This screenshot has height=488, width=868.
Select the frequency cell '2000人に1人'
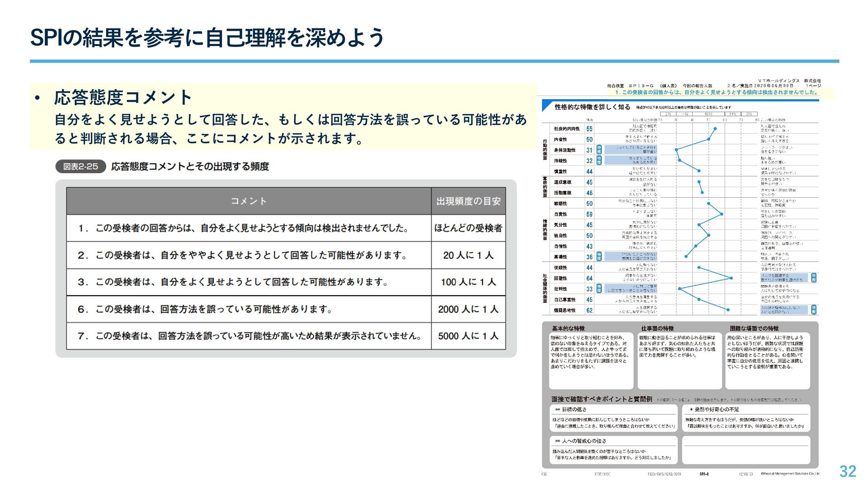click(468, 309)
